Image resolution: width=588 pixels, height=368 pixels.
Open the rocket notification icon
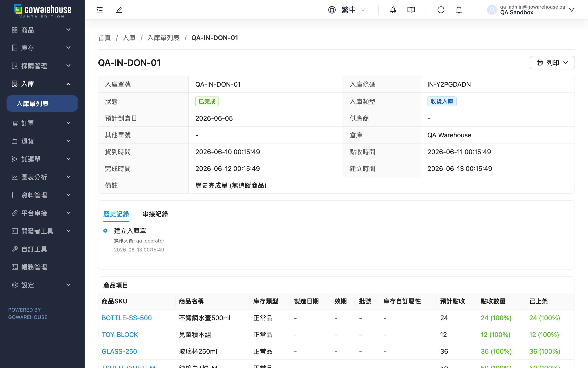click(x=393, y=10)
